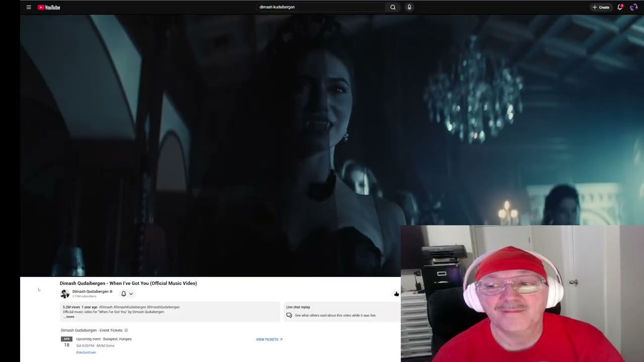Click the live chat replay speech-bubble icon
Viewport: 644px width, 362px height.
(x=289, y=315)
